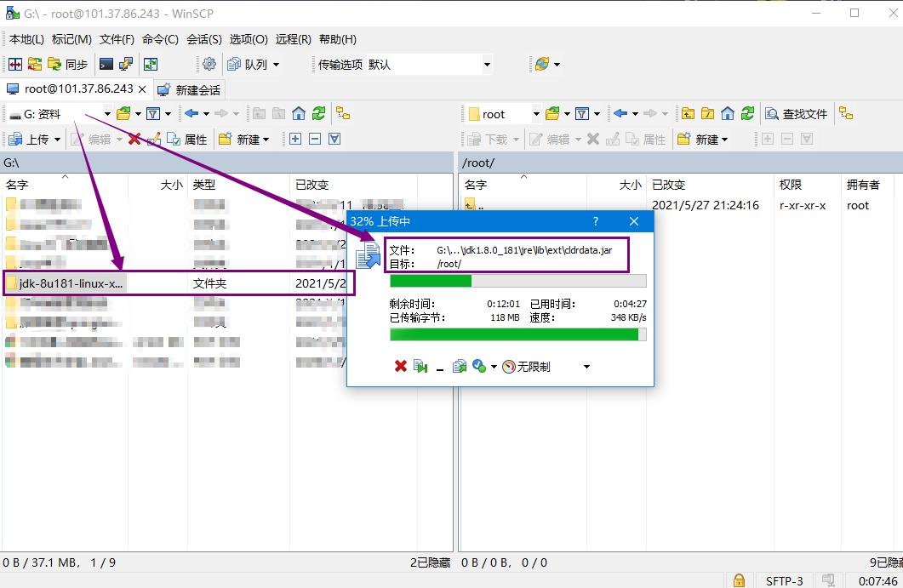Sort remote files by 权限 column
Image resolution: width=903 pixels, height=588 pixels.
click(808, 185)
